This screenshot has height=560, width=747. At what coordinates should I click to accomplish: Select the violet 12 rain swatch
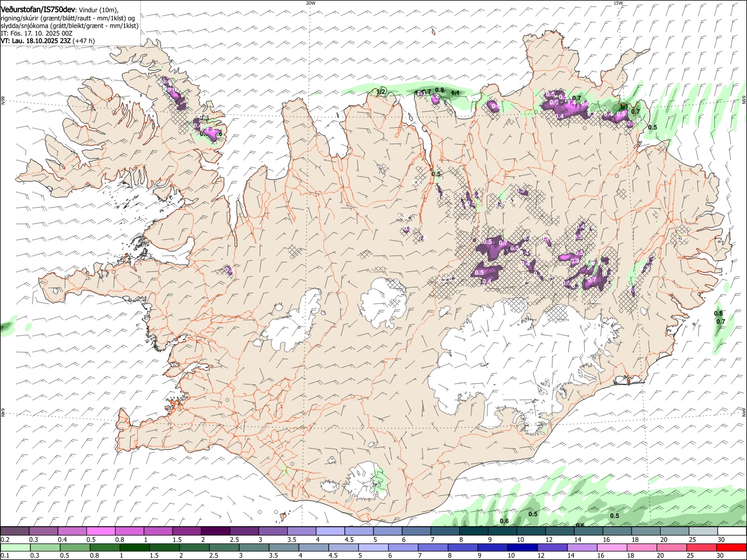(552, 548)
